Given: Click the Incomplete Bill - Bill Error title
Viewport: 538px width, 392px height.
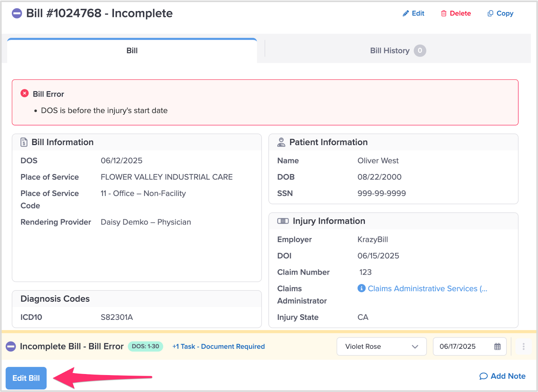Looking at the screenshot, I should click(x=72, y=346).
